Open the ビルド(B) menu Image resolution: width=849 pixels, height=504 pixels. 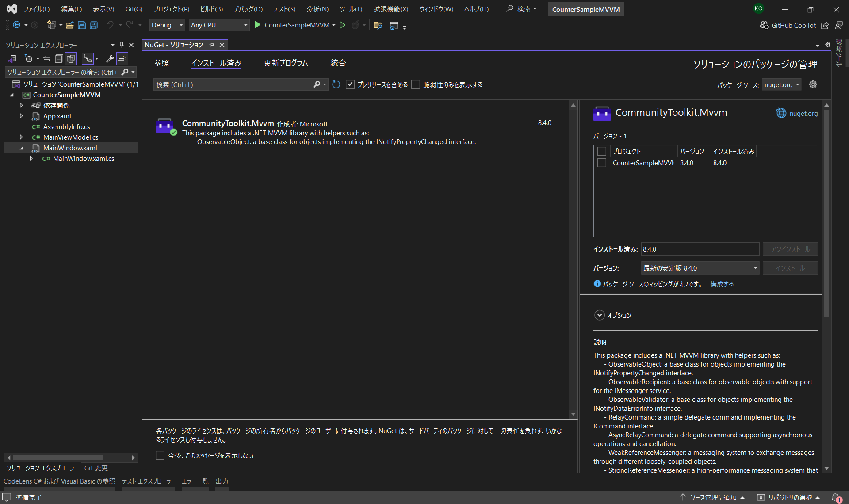tap(211, 9)
